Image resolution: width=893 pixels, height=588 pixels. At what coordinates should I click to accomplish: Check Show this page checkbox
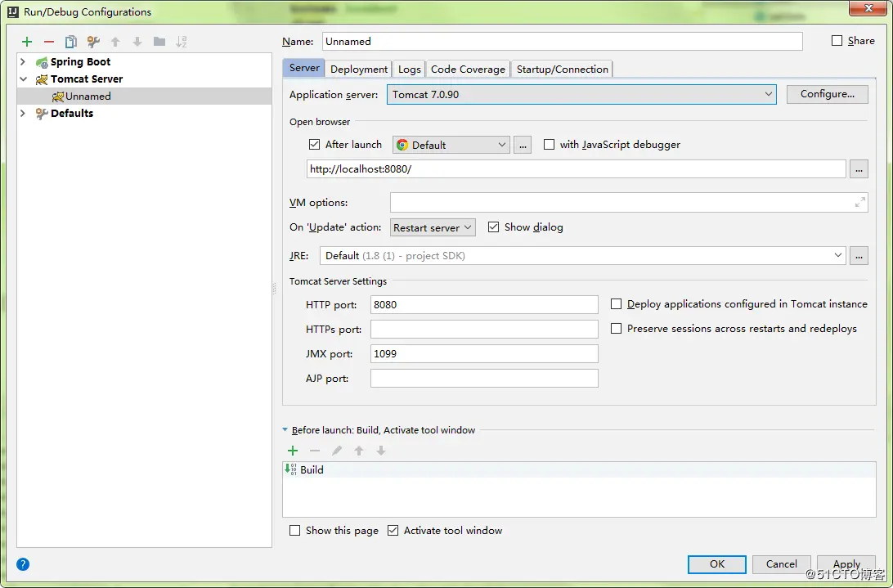(295, 531)
